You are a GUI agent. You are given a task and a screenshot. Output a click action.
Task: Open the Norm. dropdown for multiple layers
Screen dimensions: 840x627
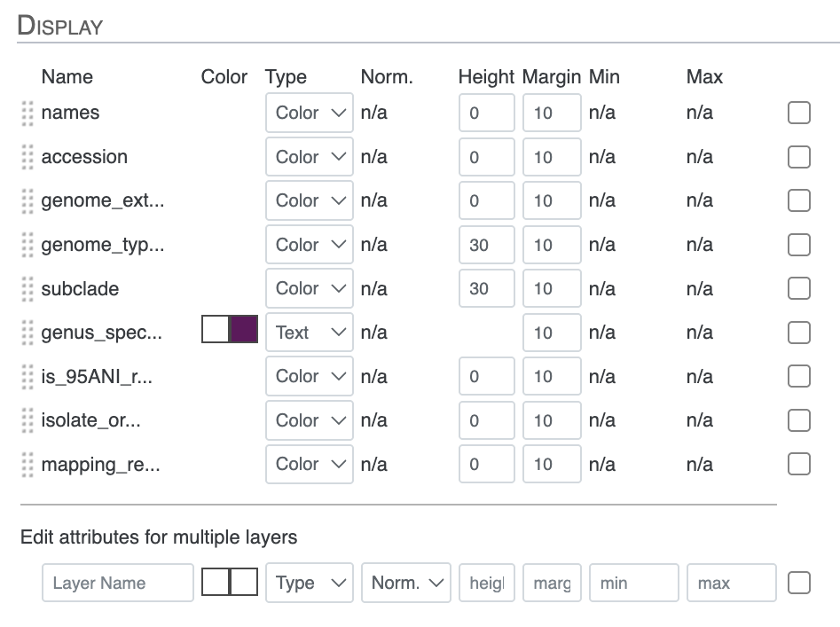(x=405, y=583)
